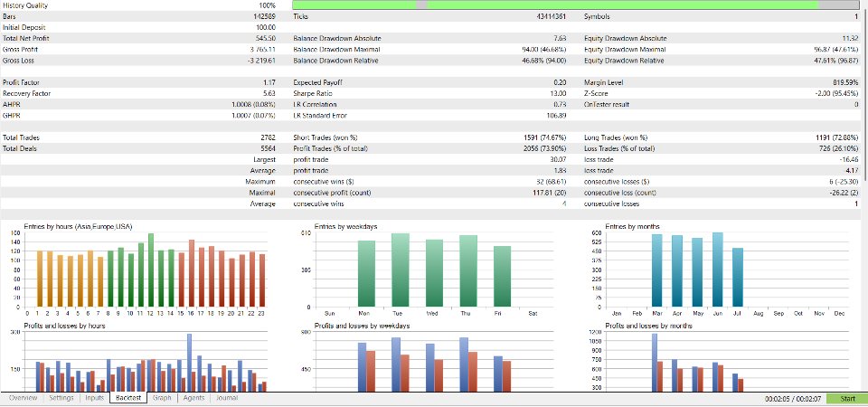
Task: Click the Profit Trades (% of total) label
Action: 330,148
